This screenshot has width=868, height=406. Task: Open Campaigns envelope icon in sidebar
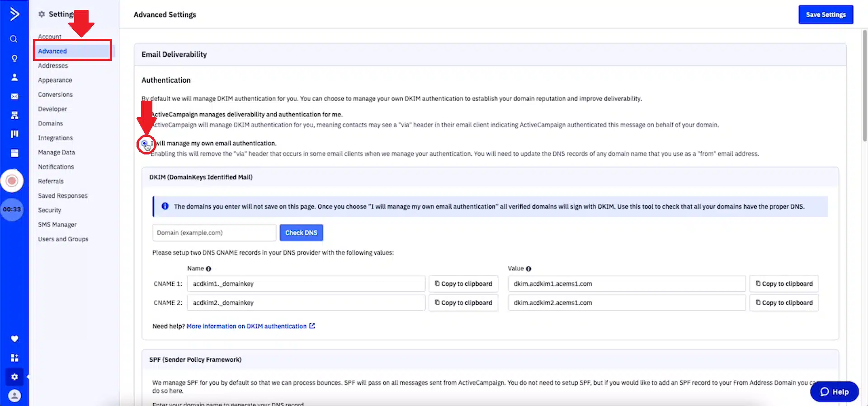click(x=14, y=96)
